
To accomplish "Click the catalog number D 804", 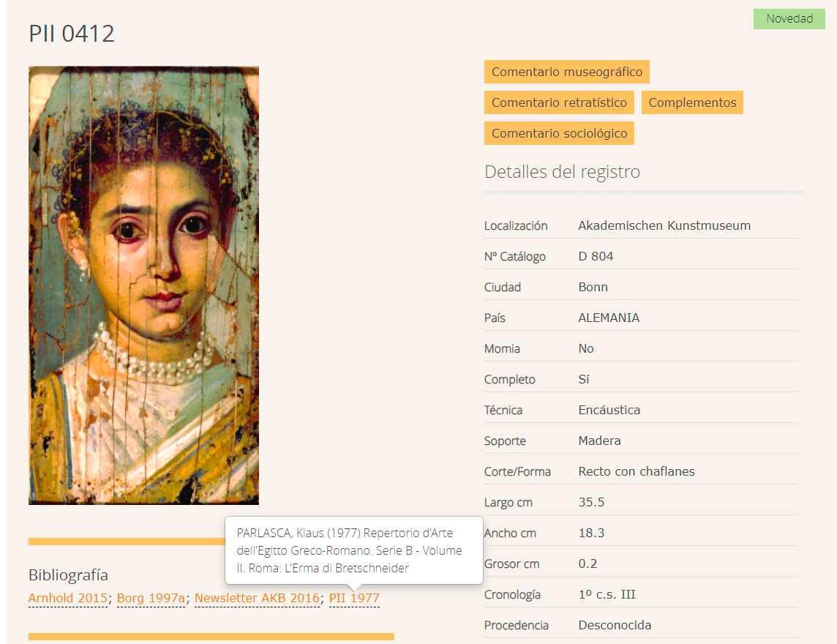I will tap(596, 256).
